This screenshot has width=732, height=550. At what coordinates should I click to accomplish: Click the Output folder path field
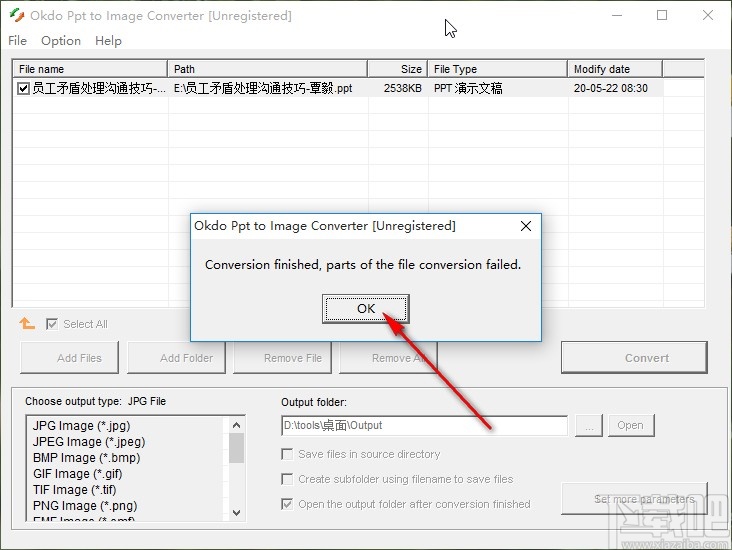pyautogui.click(x=424, y=425)
